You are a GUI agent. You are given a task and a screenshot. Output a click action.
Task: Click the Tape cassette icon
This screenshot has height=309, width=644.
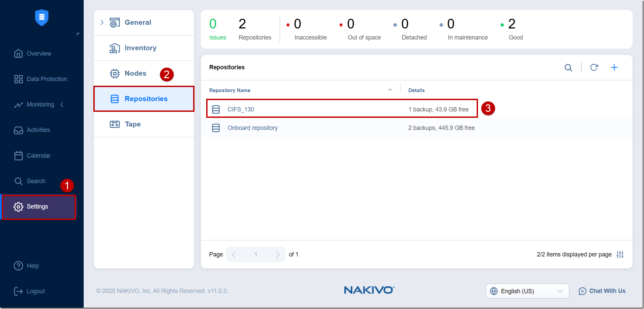pos(115,124)
